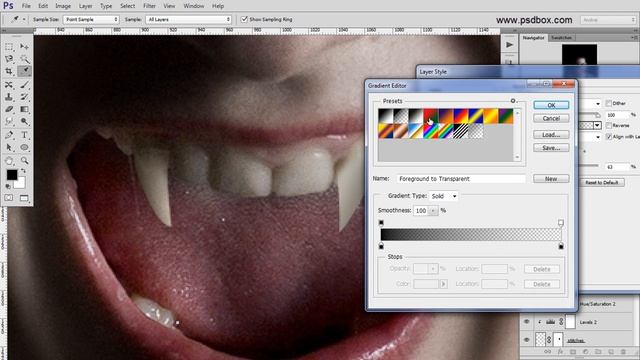
Task: Switch to the Navigator tab
Action: (533, 38)
